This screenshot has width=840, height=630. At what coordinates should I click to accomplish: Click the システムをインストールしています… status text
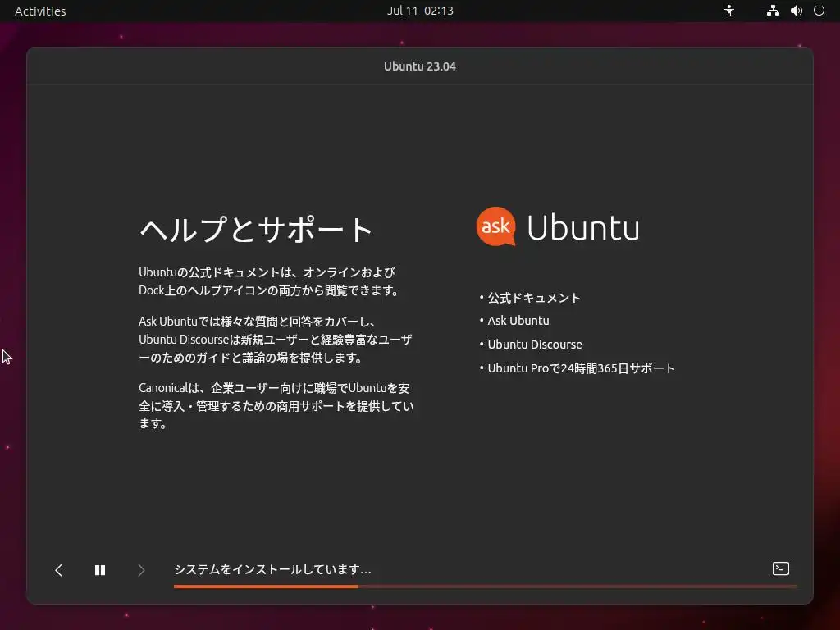click(x=272, y=569)
